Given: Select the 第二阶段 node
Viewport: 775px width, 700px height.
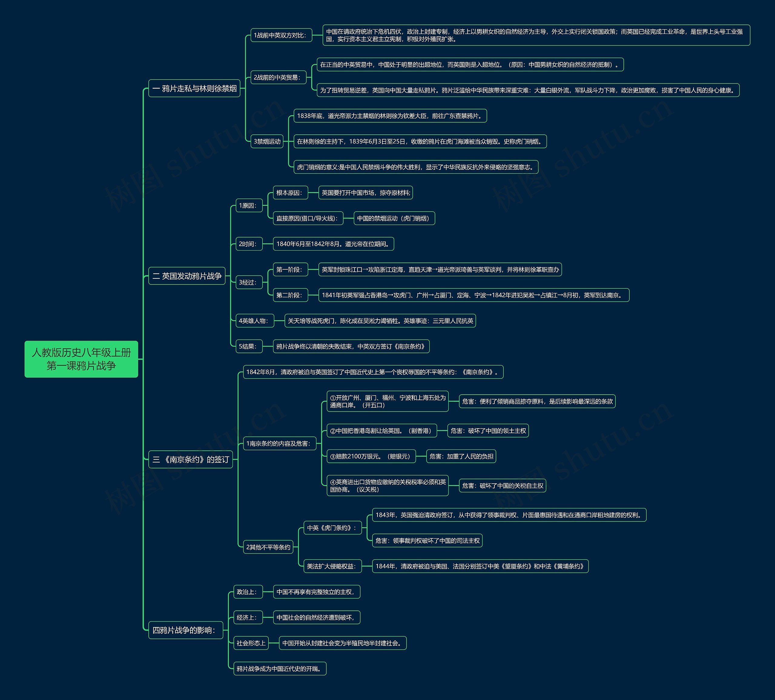Looking at the screenshot, I should [290, 295].
